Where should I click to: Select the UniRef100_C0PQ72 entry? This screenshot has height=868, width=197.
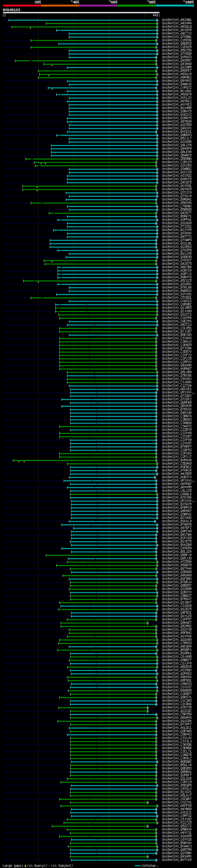click(176, 88)
